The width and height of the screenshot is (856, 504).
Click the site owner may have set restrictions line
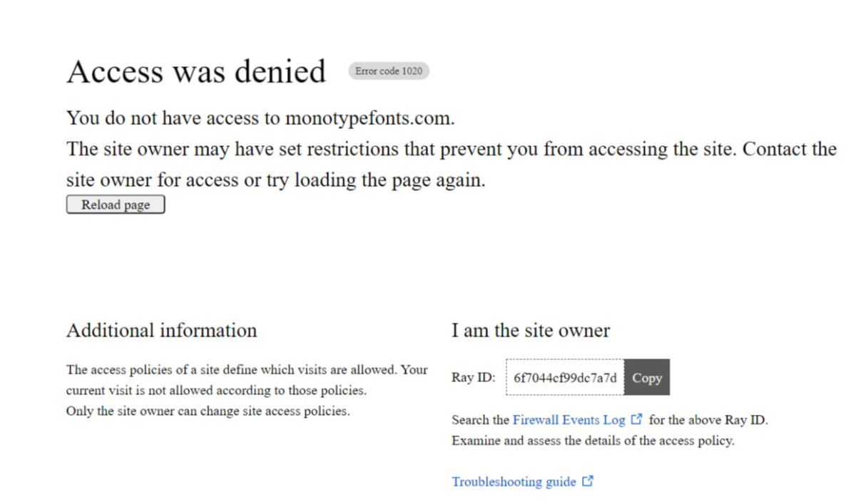point(452,149)
